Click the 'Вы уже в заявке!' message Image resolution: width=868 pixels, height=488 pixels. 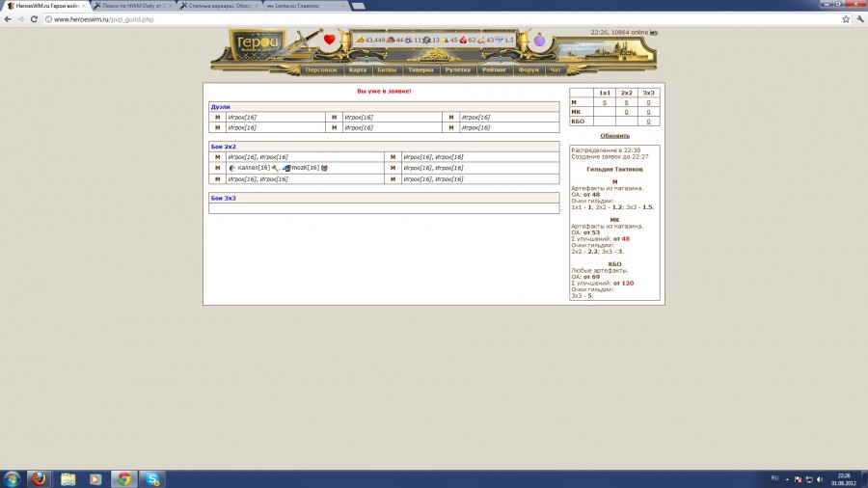(x=384, y=92)
